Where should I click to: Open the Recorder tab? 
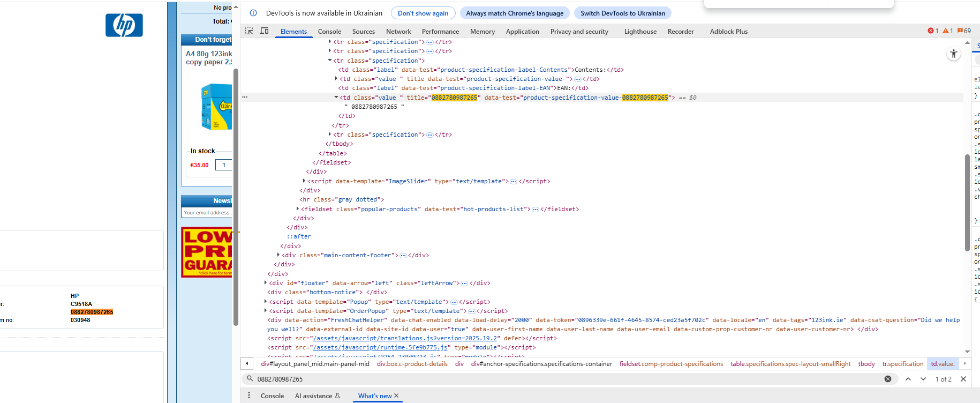(x=681, y=32)
